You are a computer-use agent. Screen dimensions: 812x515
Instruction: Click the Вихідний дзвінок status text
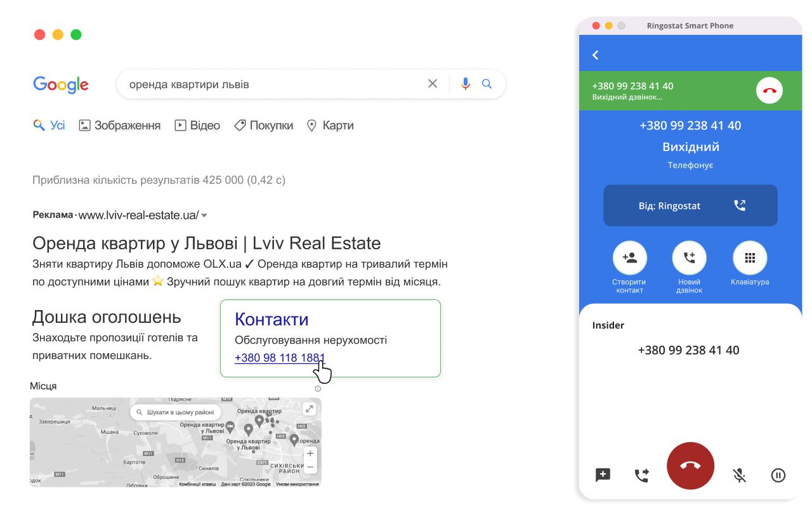point(627,98)
